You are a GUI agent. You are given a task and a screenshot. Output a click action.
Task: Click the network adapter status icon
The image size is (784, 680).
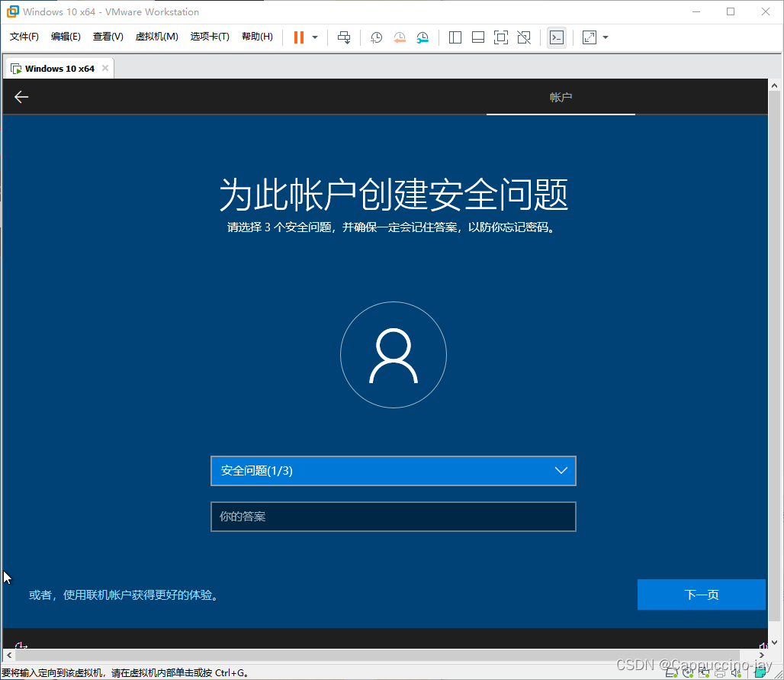[703, 672]
